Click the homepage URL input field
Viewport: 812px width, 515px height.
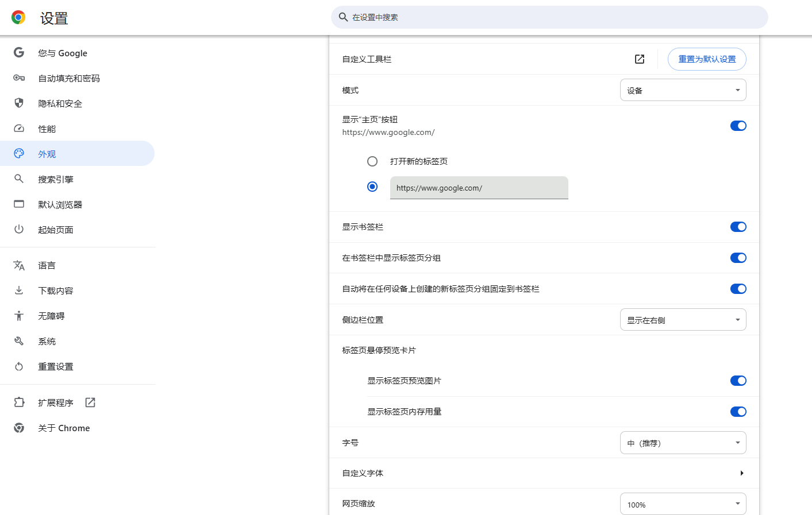point(479,188)
